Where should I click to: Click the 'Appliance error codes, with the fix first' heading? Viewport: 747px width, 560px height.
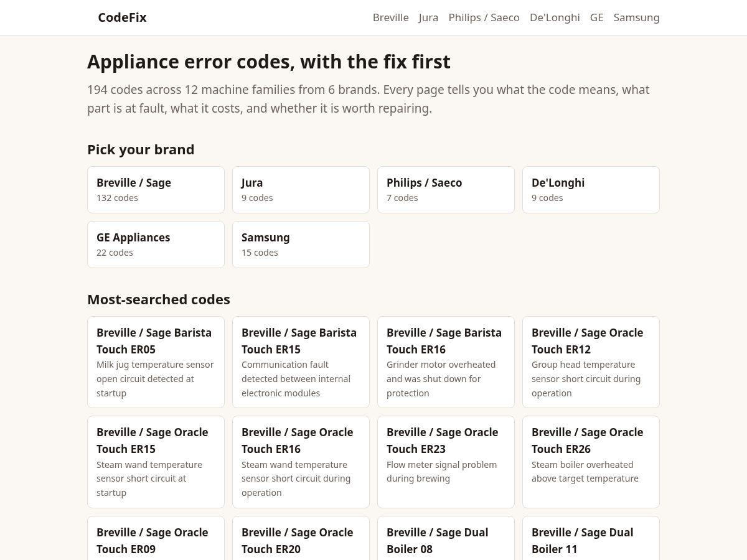(269, 62)
